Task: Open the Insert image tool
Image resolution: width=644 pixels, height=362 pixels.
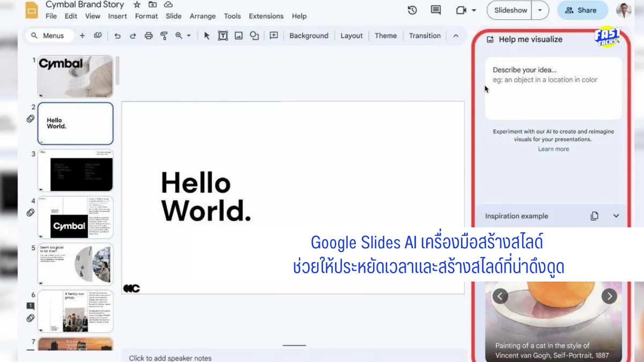Action: pyautogui.click(x=238, y=35)
